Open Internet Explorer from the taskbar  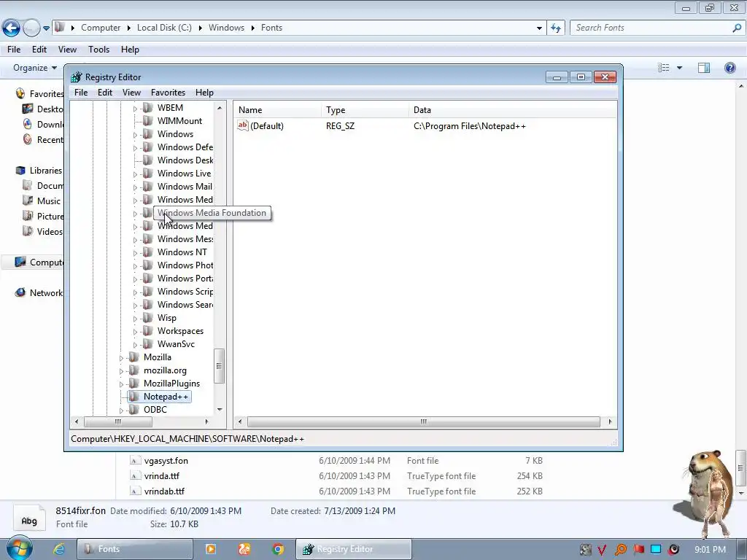click(59, 549)
